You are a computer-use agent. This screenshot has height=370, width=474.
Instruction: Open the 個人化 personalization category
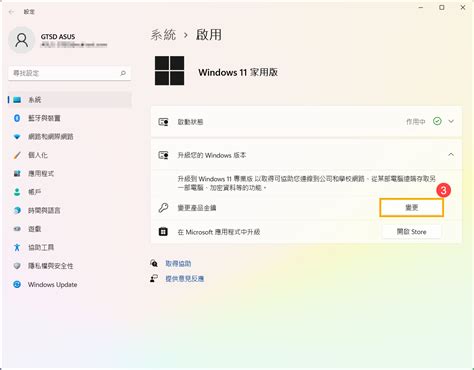pyautogui.click(x=69, y=155)
